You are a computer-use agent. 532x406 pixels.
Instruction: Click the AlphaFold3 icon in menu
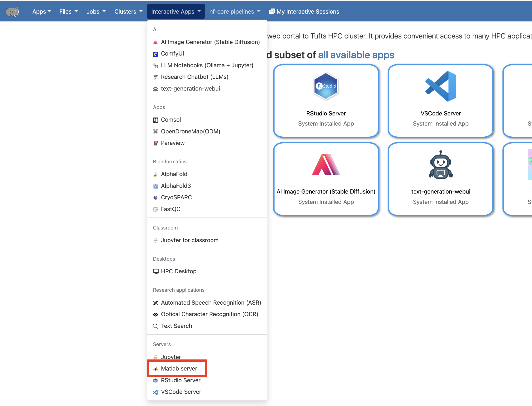tap(155, 186)
